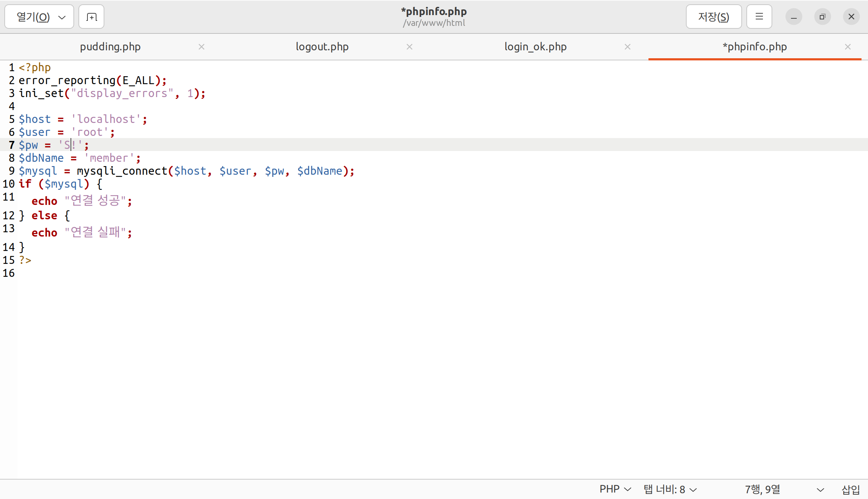Screen dimensions: 868x499
Task: Close the login_ok.php tab
Action: (x=628, y=47)
